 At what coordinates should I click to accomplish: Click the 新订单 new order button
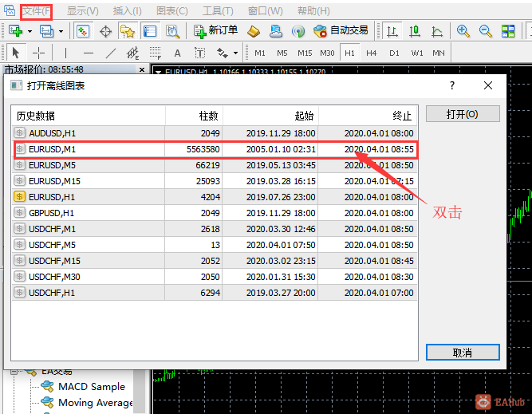[x=215, y=31]
